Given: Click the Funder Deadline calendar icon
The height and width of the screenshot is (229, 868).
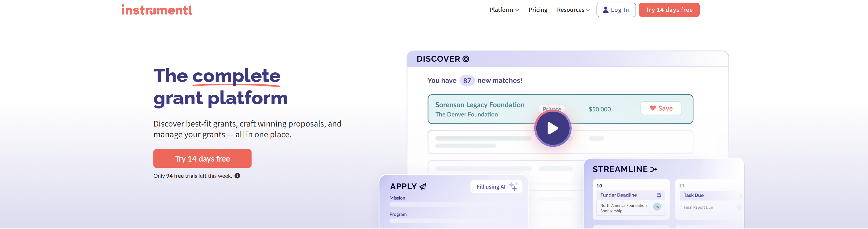Looking at the screenshot, I should [x=658, y=195].
